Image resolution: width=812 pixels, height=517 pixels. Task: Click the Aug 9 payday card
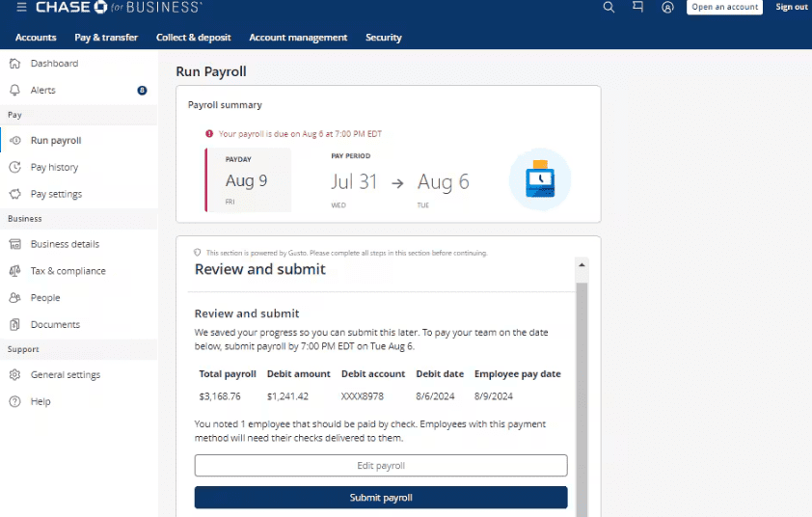tap(249, 179)
